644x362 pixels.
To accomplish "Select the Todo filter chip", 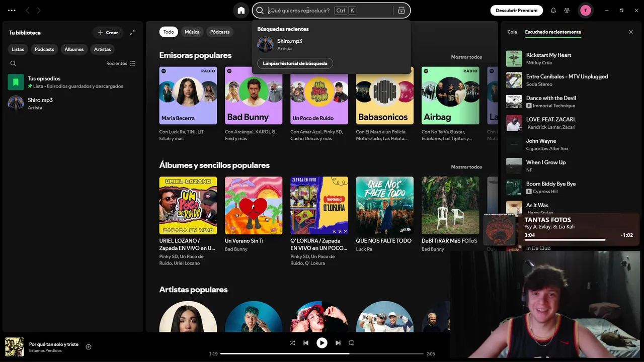I will tap(169, 32).
